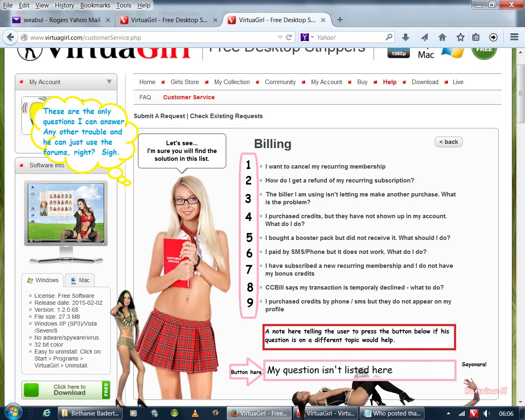Image resolution: width=525 pixels, height=420 pixels.
Task: Open the Download nav link
Action: [x=425, y=82]
